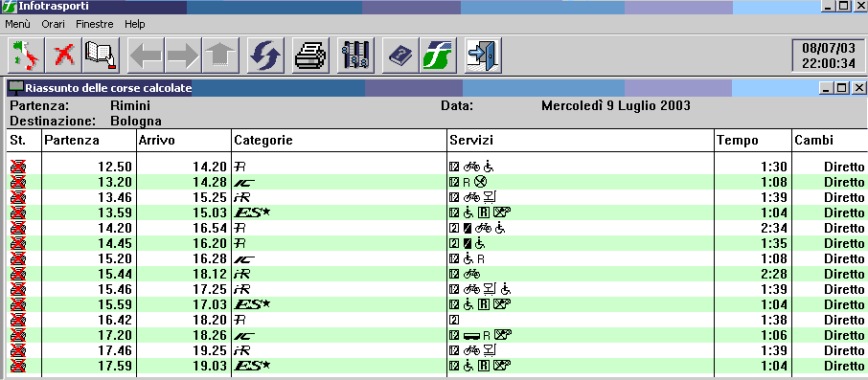Image resolution: width=868 pixels, height=380 pixels.
Task: Select arrival time 16.54
Action: pyautogui.click(x=209, y=228)
